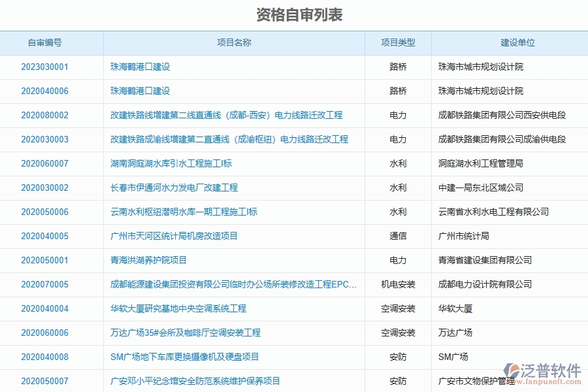Open 广州市天河区统计局机房改造项目 project
Screen dimensions: 588x392
[x=176, y=236]
